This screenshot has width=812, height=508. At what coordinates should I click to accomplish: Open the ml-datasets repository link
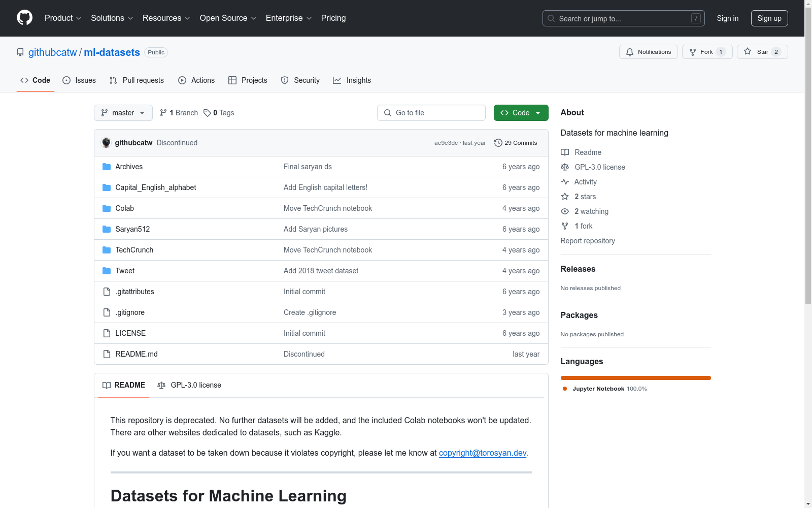112,52
